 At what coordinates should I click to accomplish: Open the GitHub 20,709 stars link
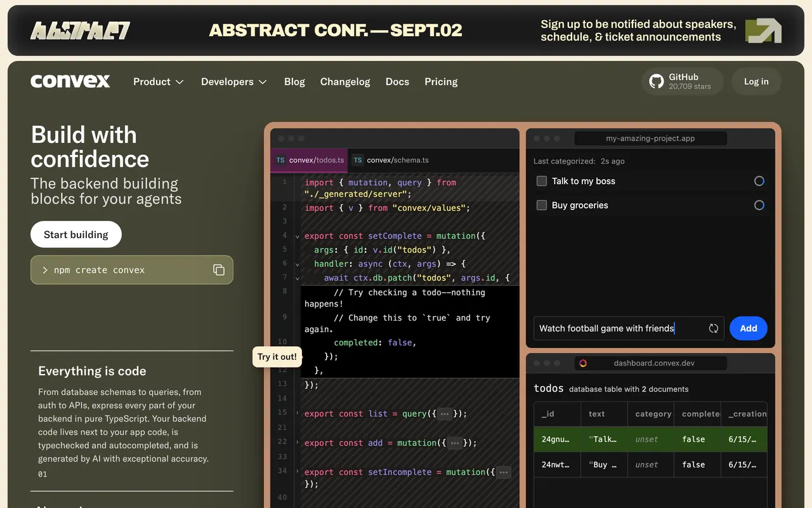click(x=682, y=81)
